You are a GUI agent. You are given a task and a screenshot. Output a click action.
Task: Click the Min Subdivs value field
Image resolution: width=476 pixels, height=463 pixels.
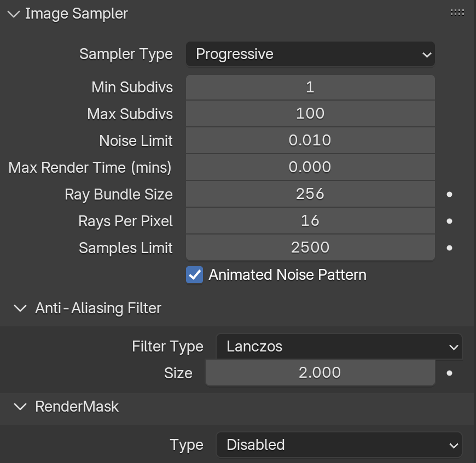[310, 87]
